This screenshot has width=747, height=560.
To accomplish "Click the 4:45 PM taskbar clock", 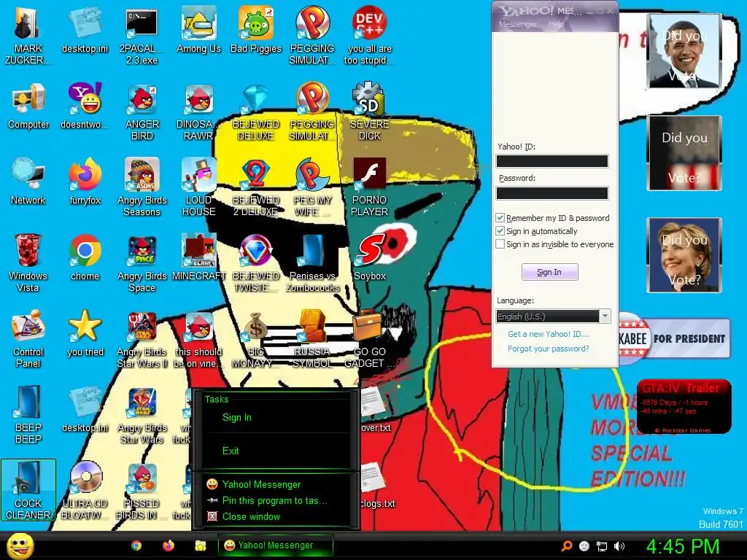I will [x=682, y=546].
